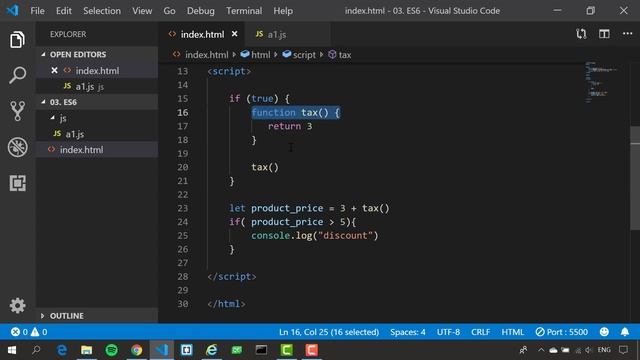Open the Manage gear menu
The height and width of the screenshot is (360, 640).
[x=18, y=305]
